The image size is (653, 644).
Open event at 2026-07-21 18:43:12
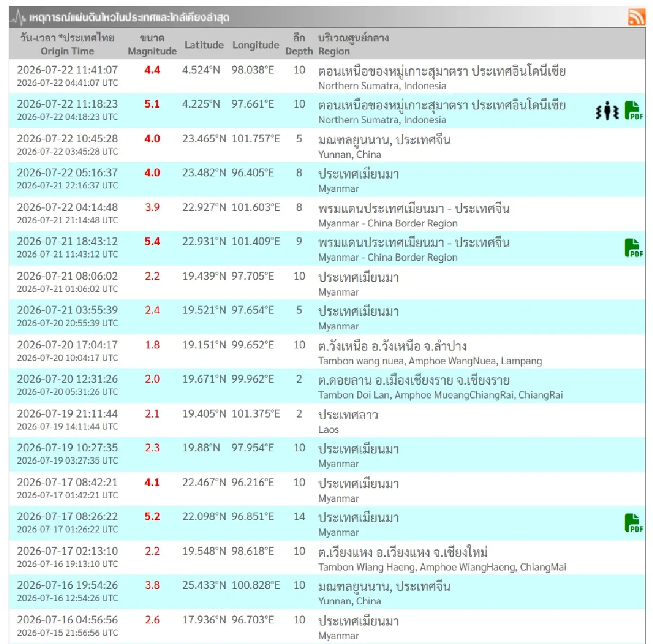(x=67, y=241)
